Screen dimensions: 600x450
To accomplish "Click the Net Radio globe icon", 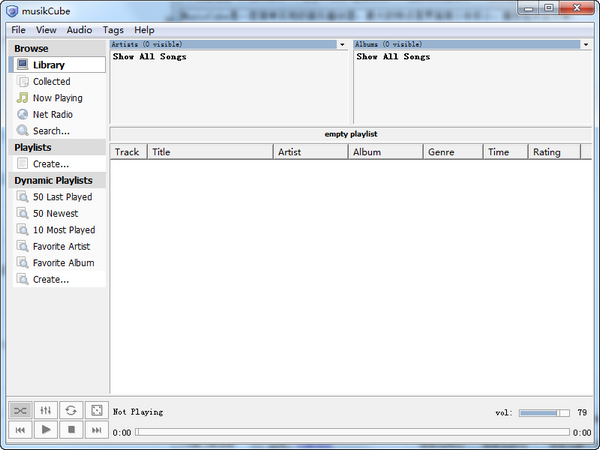I will coord(23,114).
